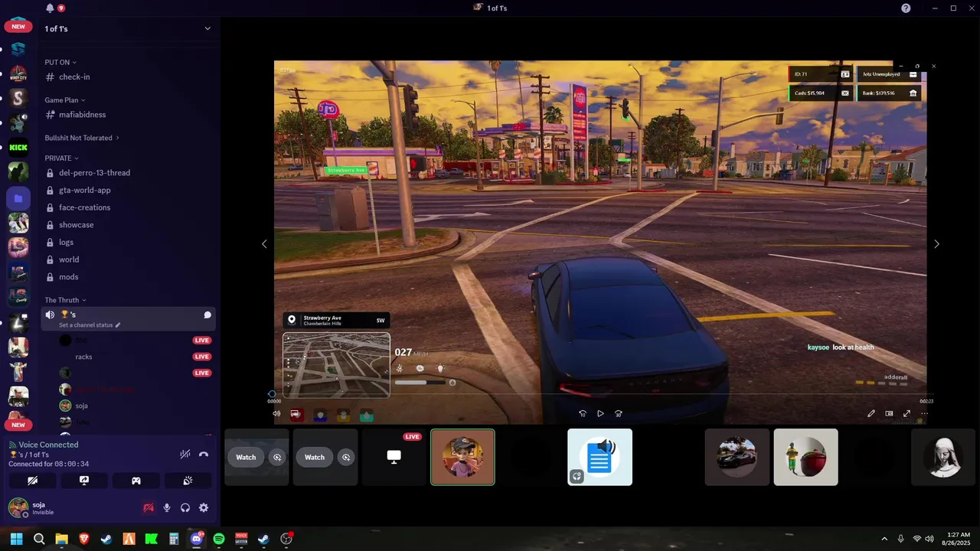Open chat bubble for trophy voice channel
This screenshot has width=980, height=551.
click(x=207, y=315)
